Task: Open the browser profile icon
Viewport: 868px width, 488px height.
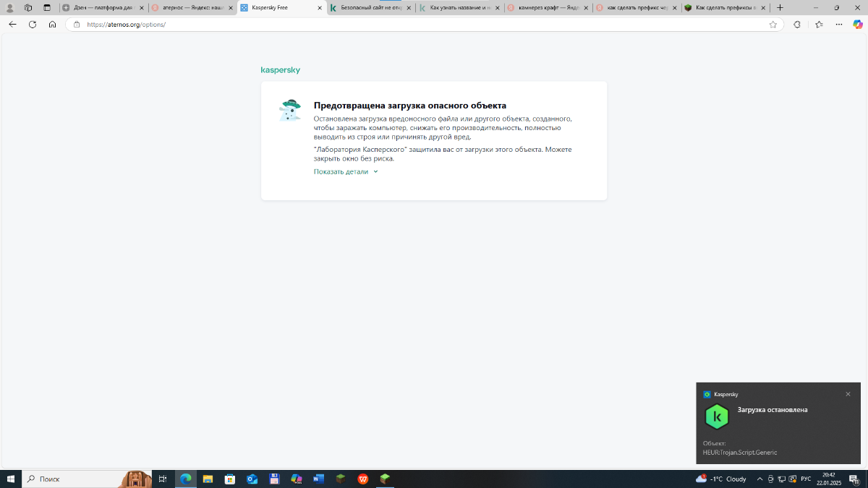Action: [x=9, y=7]
